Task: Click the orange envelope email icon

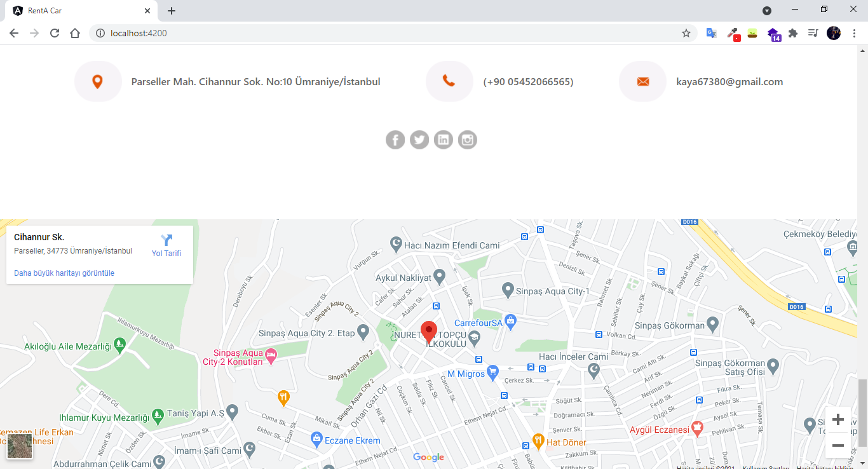Action: tap(642, 81)
